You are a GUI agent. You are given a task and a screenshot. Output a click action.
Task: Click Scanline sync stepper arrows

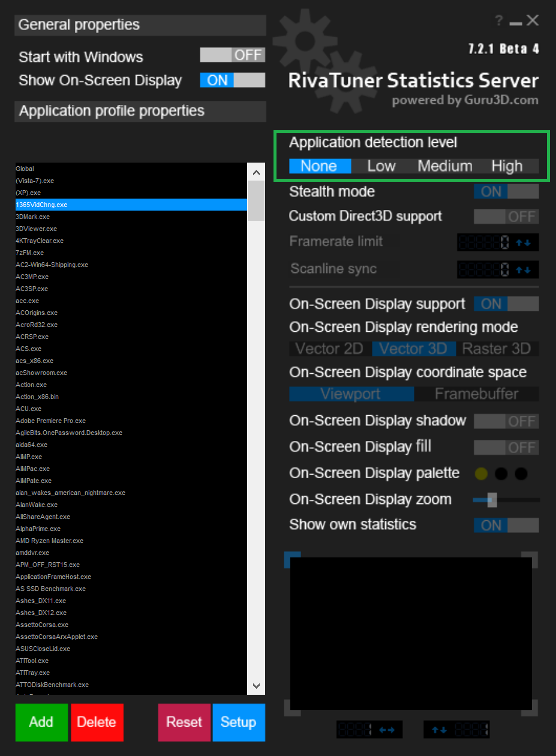point(524,270)
